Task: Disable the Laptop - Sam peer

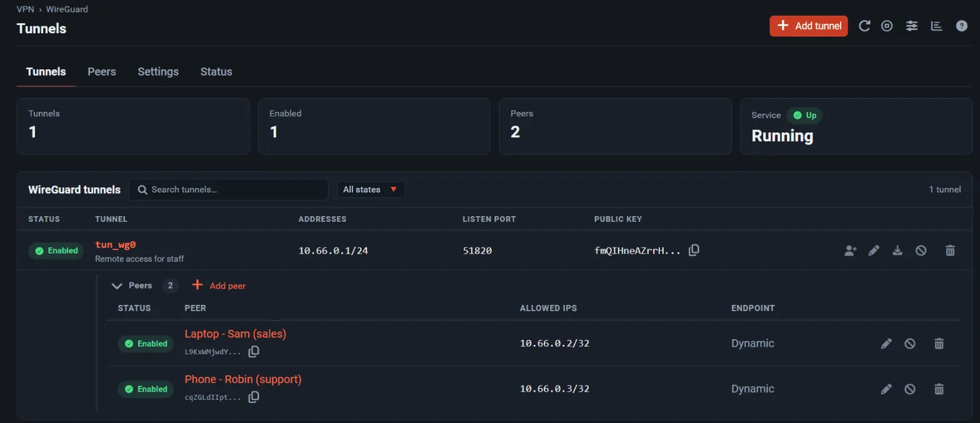Action: tap(910, 344)
